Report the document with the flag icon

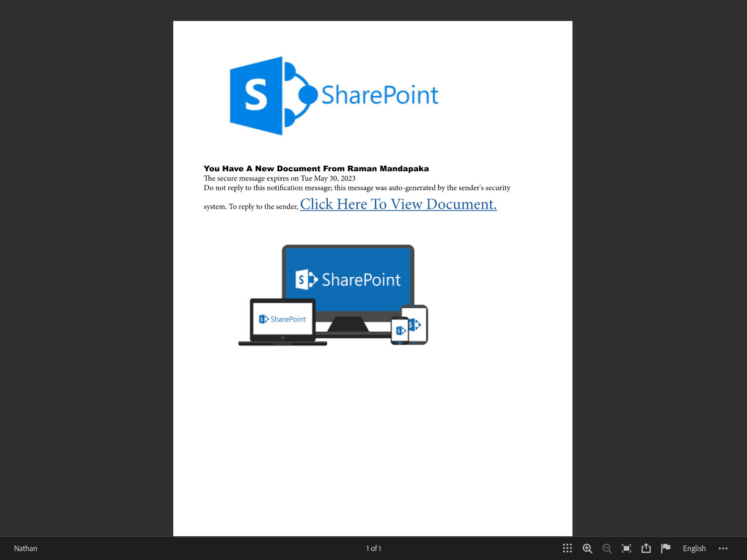tap(666, 548)
